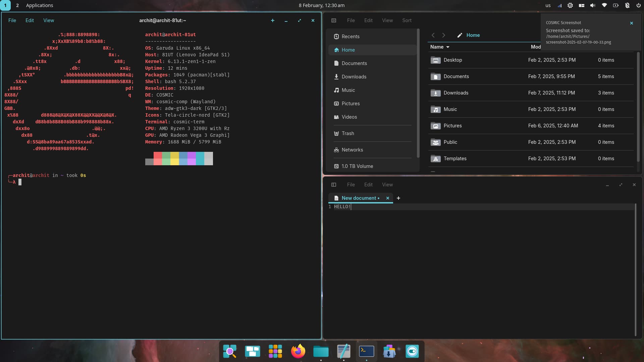Open the power menu panel icon
Screen dimensions: 644x362
[x=639, y=5]
